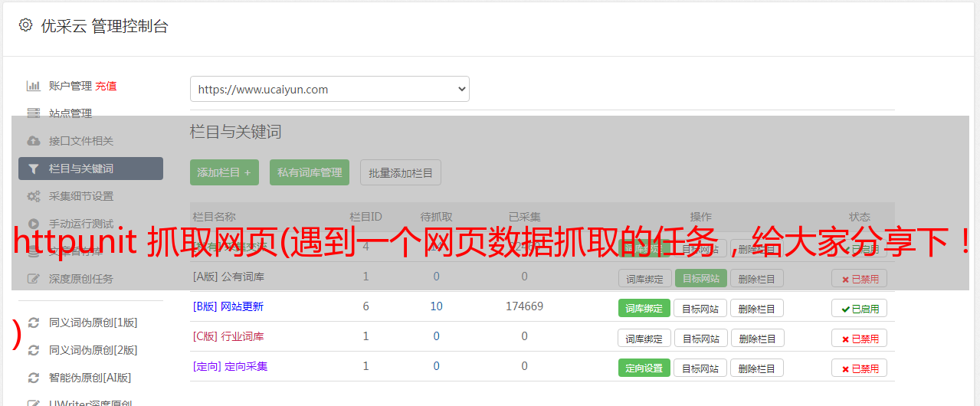The height and width of the screenshot is (406, 980).
Task: Click the 已采集 column header
Action: coord(525,217)
